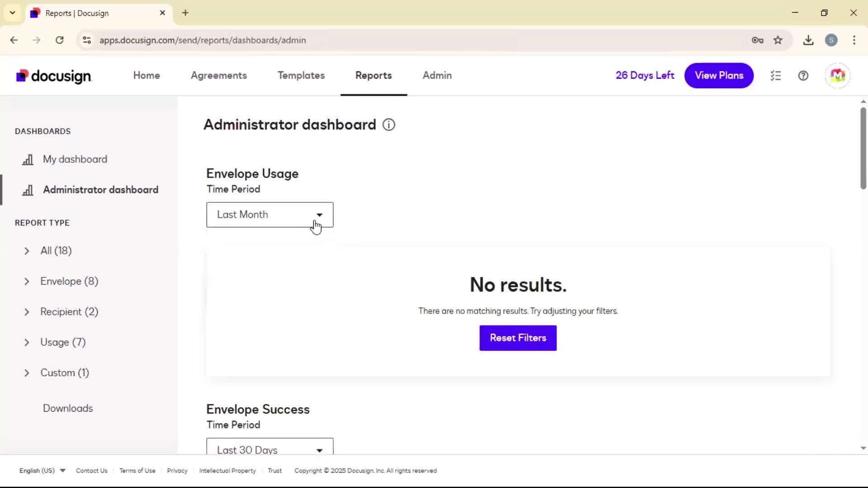This screenshot has height=488, width=868.
Task: Open Downloads in the sidebar
Action: pos(68,408)
